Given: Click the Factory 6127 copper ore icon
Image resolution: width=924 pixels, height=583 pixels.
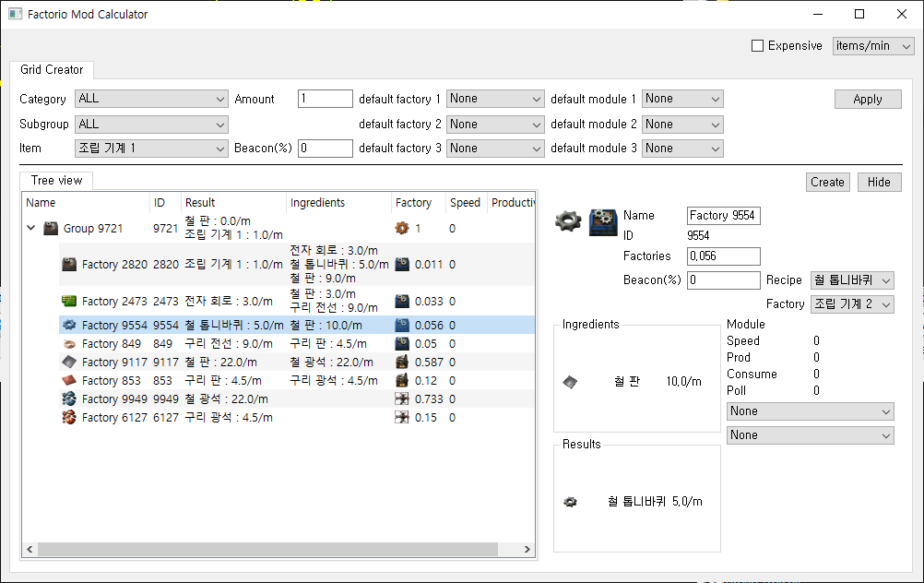Looking at the screenshot, I should (69, 417).
